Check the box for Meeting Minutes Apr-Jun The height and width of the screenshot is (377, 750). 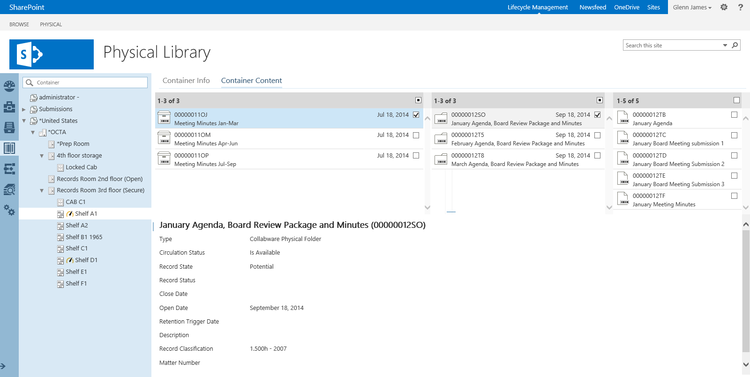coord(416,135)
